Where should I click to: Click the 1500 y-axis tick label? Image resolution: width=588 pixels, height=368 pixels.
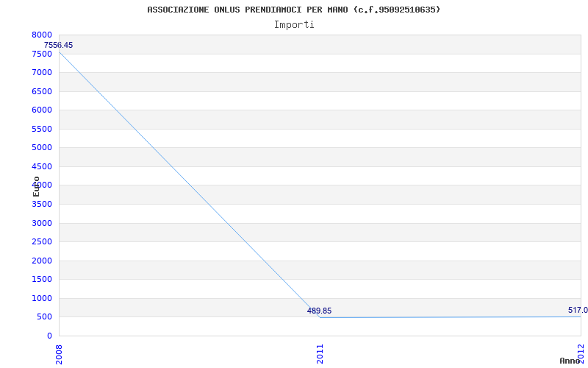click(42, 280)
